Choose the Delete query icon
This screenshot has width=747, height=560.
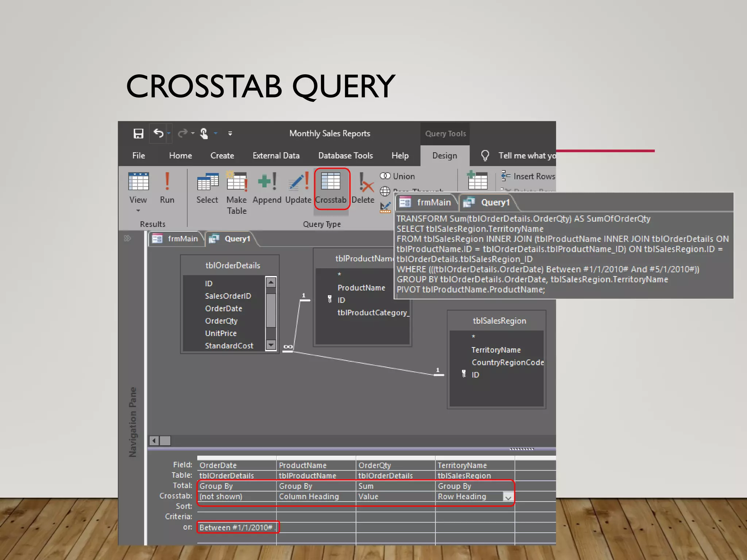pos(366,182)
